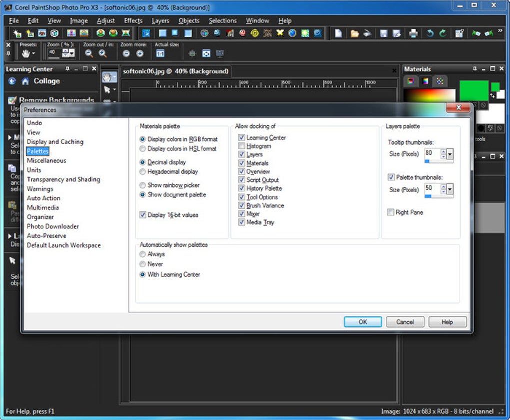Click the Redo arrow icon
The height and width of the screenshot is (420, 510).
point(443,34)
